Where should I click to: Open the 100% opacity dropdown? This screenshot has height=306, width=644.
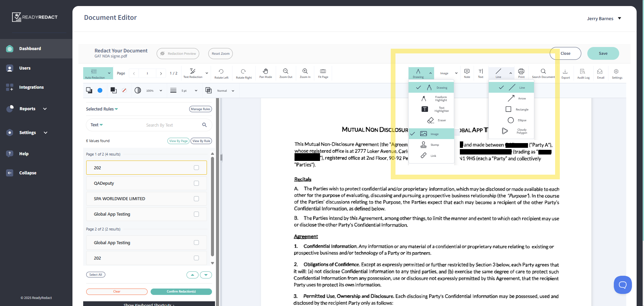click(x=161, y=91)
